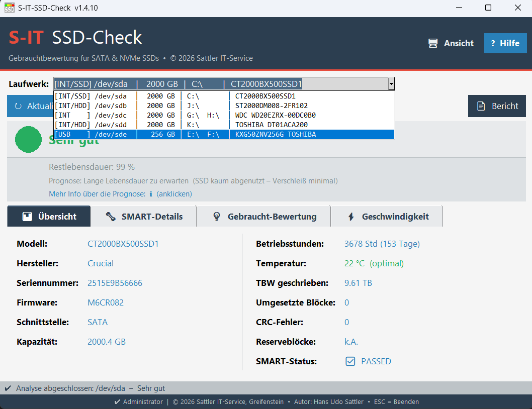This screenshot has height=409, width=532.
Task: Click the green health status circle
Action: (29, 139)
